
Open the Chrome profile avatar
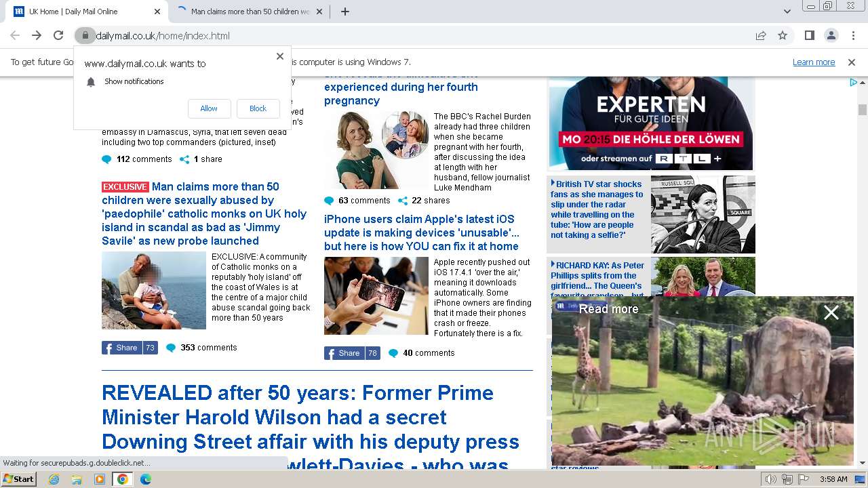831,35
